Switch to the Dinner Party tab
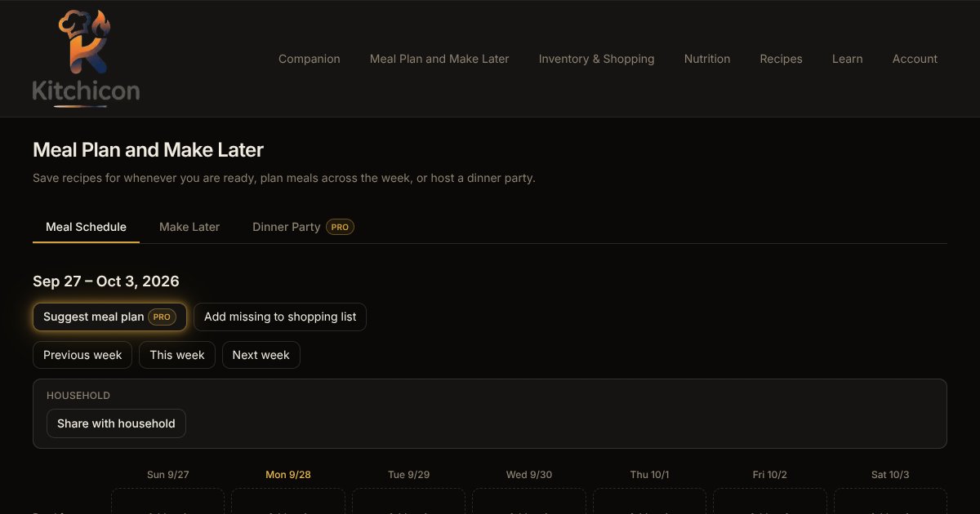Viewport: 980px width, 514px height. click(x=303, y=227)
